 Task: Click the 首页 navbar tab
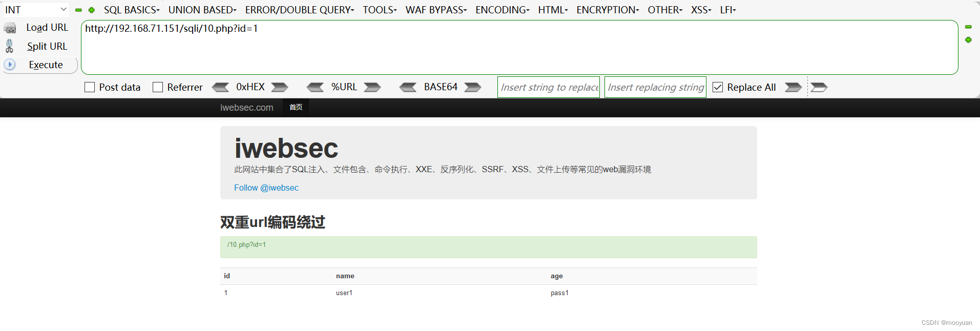coord(296,107)
